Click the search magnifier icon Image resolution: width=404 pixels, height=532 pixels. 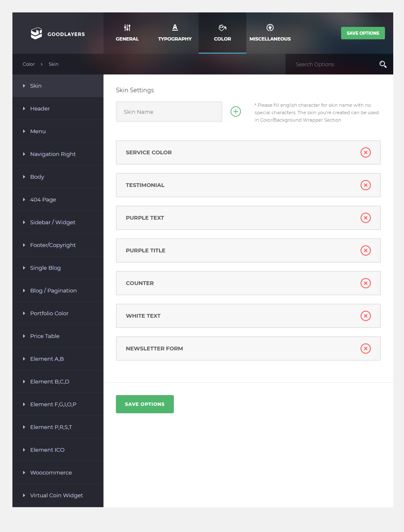[x=383, y=64]
